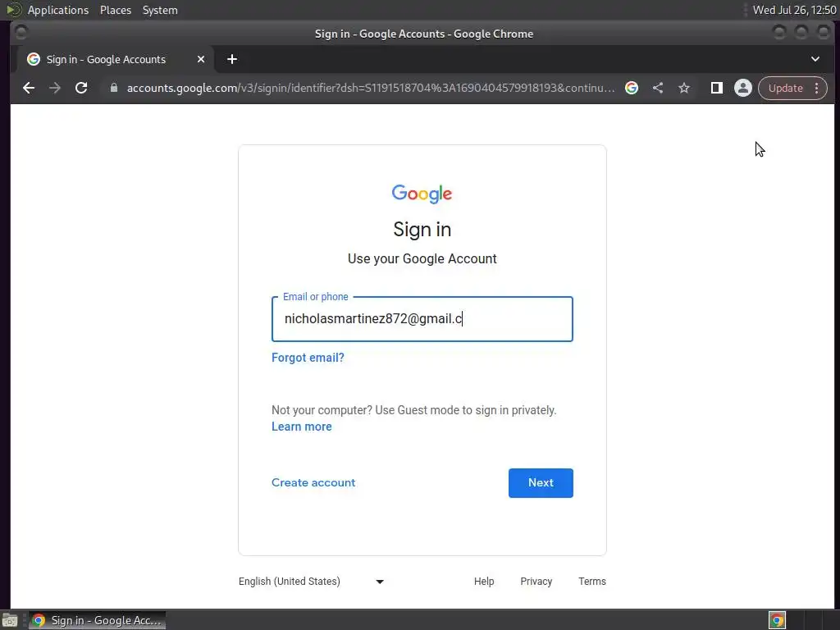Close the Sign in - Google Accounts tab

201,59
